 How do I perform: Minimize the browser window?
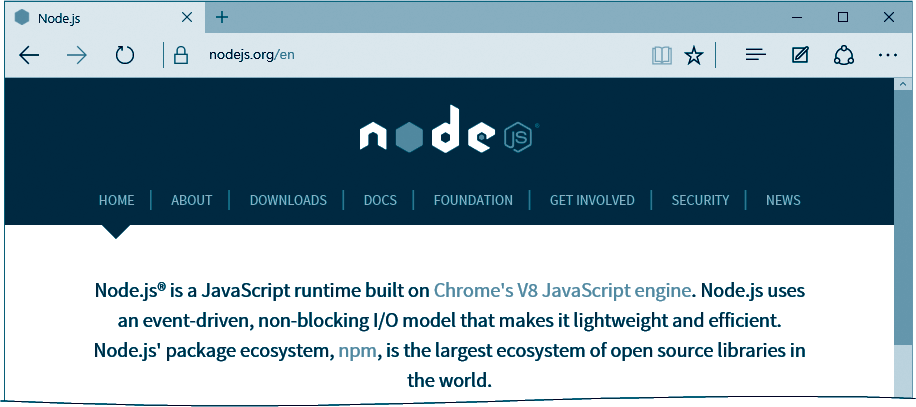coord(797,18)
